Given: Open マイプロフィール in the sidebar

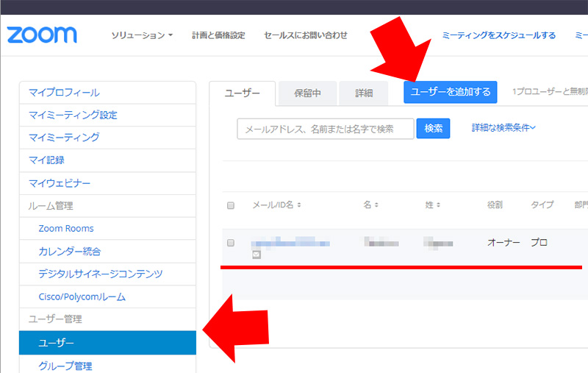Looking at the screenshot, I should 64,93.
